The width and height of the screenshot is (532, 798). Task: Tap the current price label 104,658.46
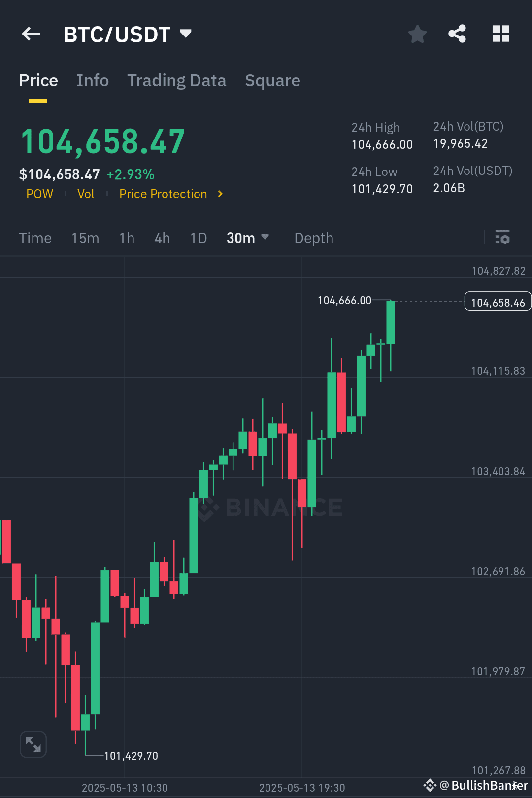point(498,301)
